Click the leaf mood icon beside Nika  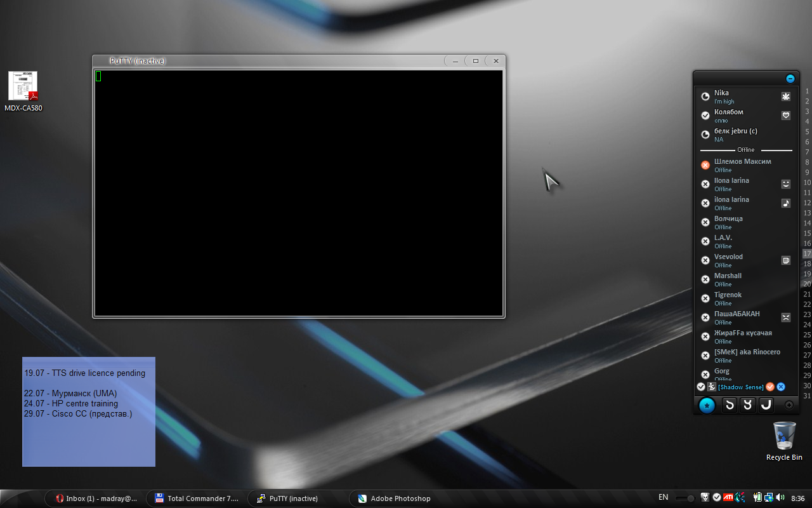coord(786,97)
